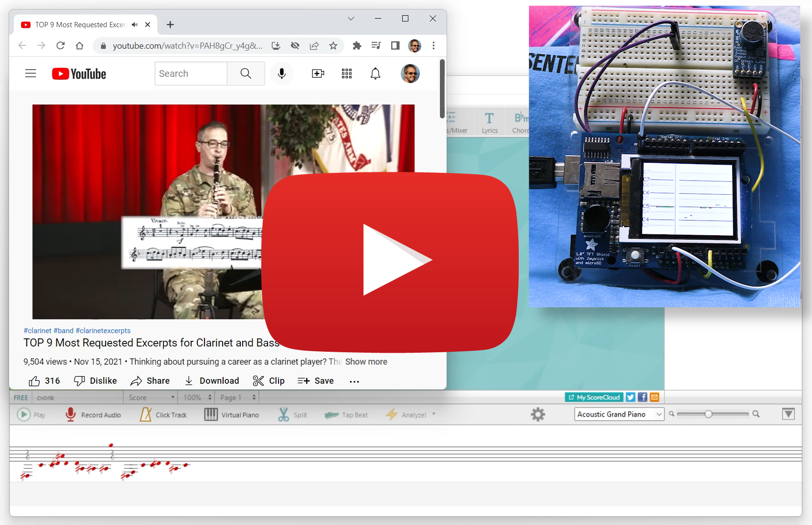Click the YouTube logo
812x525 pixels.
79,74
